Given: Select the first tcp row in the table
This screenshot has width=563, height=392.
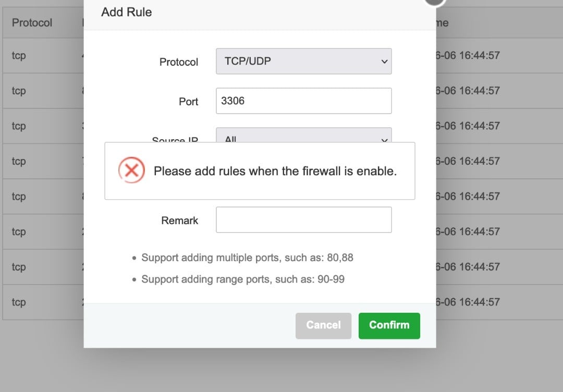Looking at the screenshot, I should coord(19,55).
